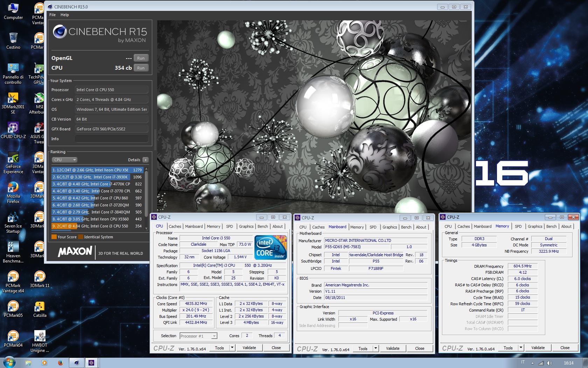The height and width of the screenshot is (368, 588).
Task: Switch to Mainboard tab in CPU-Z Memory window
Action: (483, 226)
